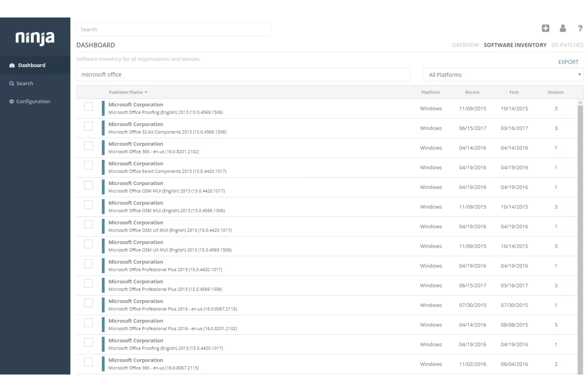Focus the top Search input field

point(174,29)
